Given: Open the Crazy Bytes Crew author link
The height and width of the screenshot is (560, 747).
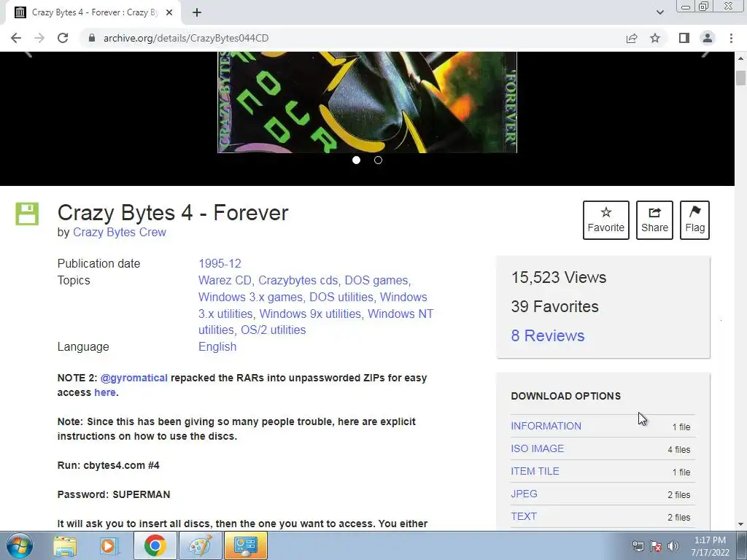Looking at the screenshot, I should point(120,233).
